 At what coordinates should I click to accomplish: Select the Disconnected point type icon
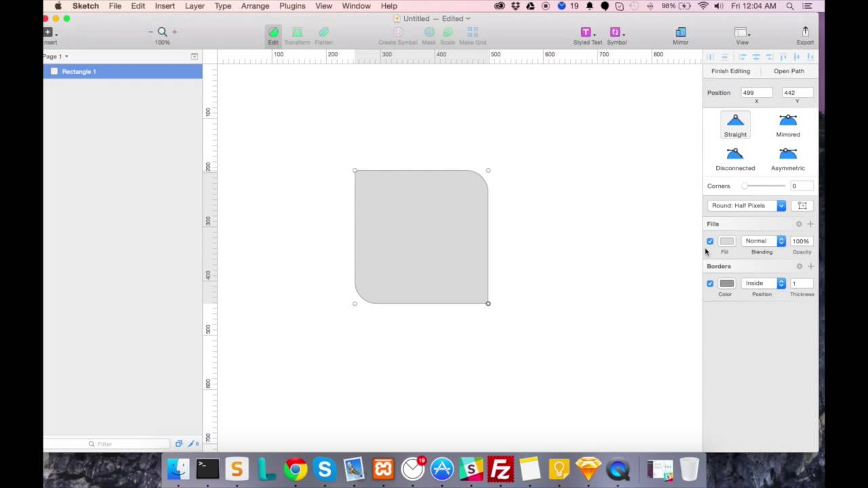tap(735, 155)
